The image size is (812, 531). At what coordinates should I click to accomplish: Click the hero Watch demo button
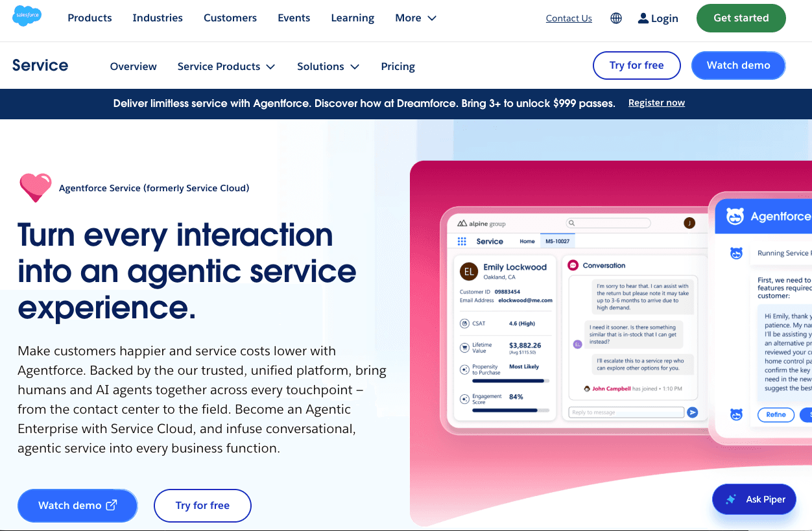78,506
